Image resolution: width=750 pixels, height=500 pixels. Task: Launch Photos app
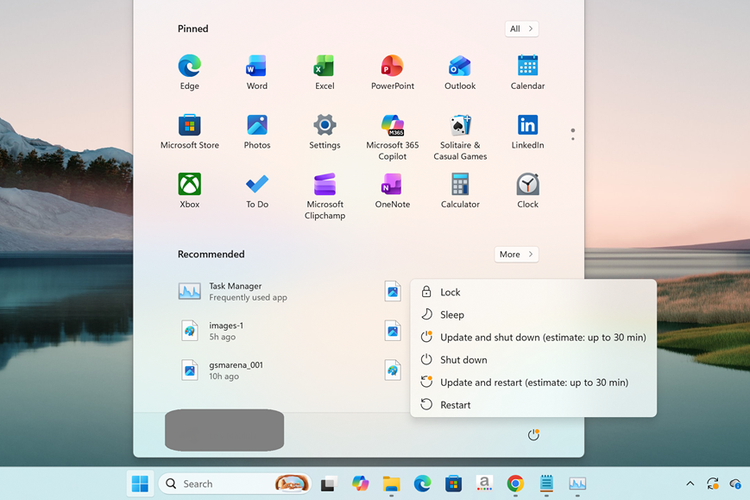(257, 132)
